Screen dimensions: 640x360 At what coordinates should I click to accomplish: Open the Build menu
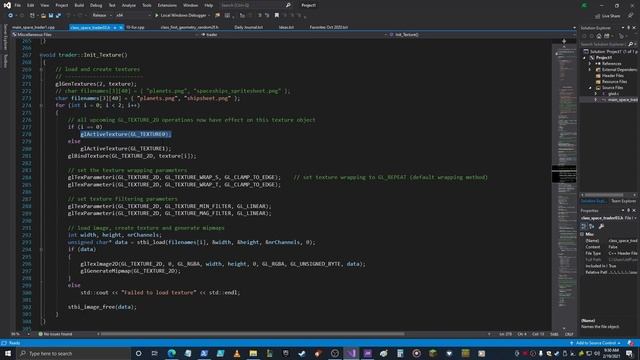79,5
